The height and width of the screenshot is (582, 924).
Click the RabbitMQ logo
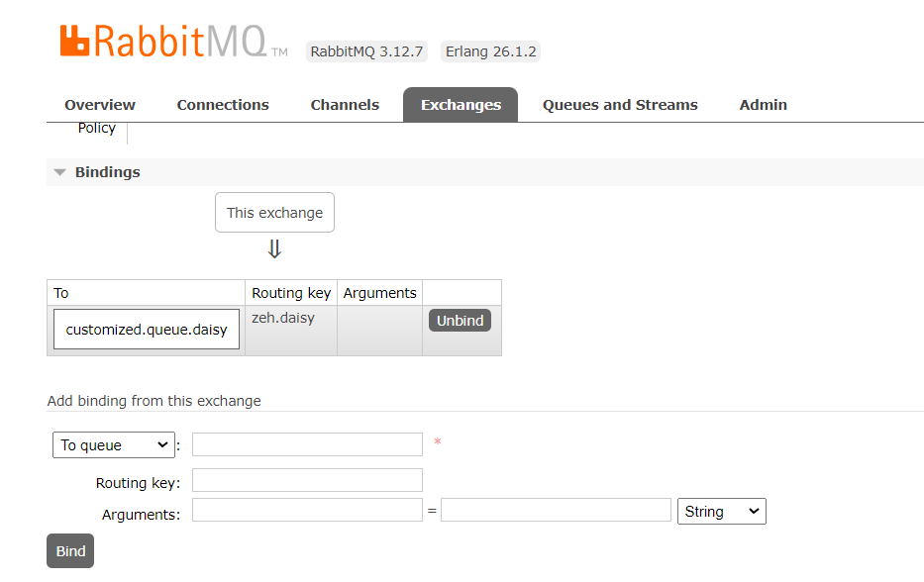pyautogui.click(x=162, y=42)
